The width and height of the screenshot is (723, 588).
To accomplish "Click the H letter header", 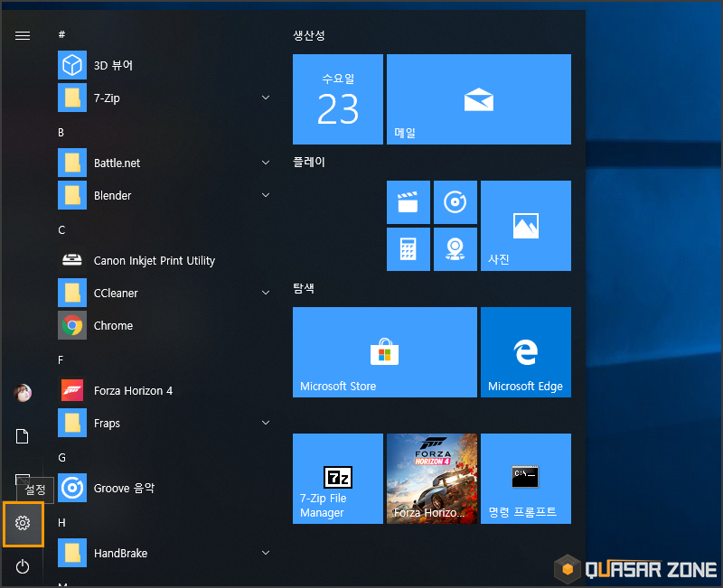I will click(x=61, y=523).
